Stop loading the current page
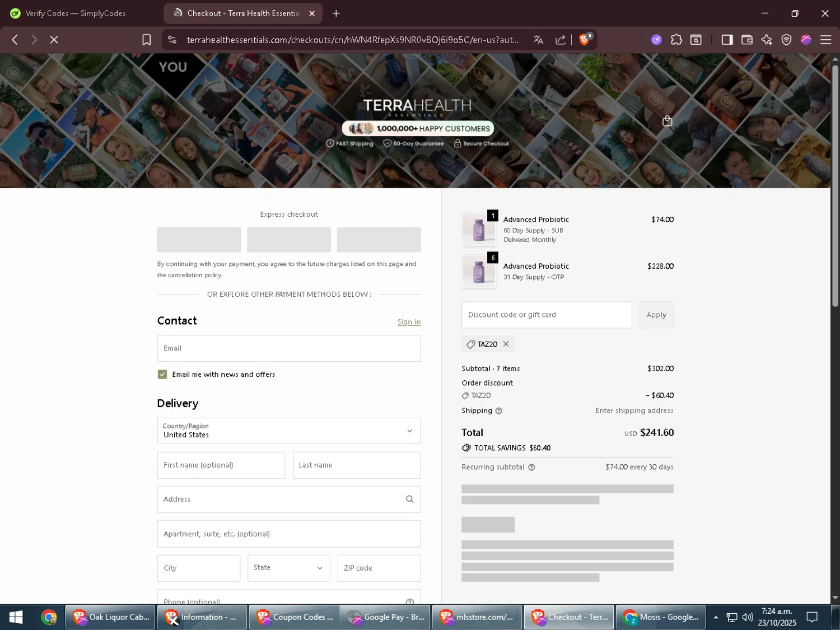The height and width of the screenshot is (630, 840). pyautogui.click(x=54, y=40)
